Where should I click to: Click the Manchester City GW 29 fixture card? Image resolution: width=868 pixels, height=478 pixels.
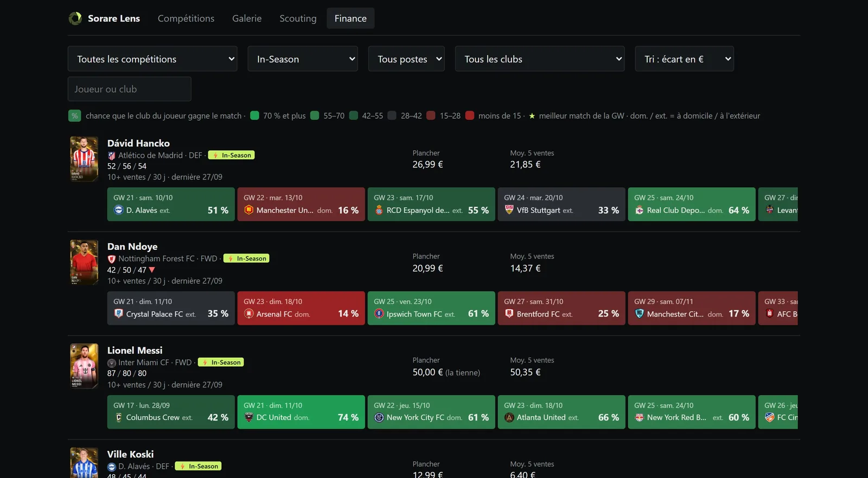click(x=692, y=308)
